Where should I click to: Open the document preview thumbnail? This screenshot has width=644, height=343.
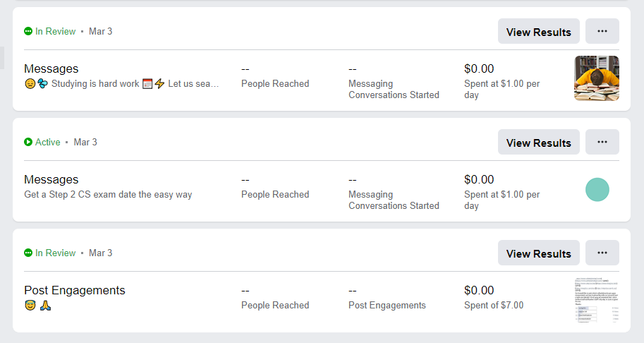(597, 300)
